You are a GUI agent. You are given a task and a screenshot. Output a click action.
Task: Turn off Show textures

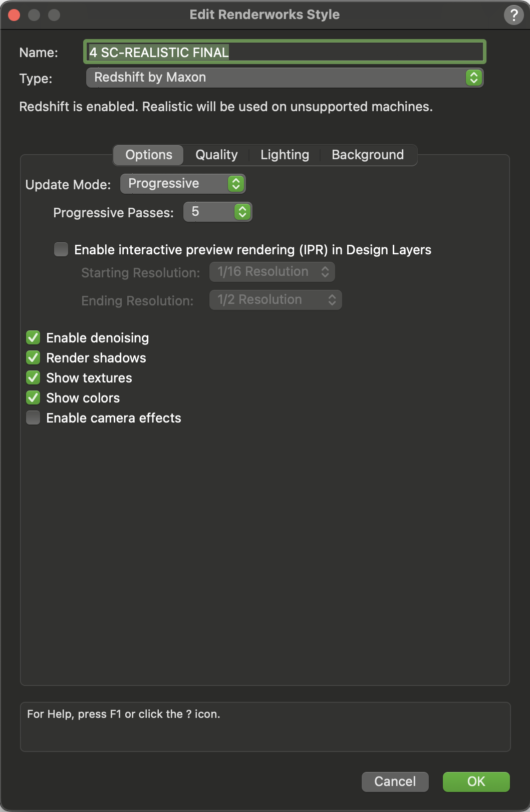click(x=33, y=377)
